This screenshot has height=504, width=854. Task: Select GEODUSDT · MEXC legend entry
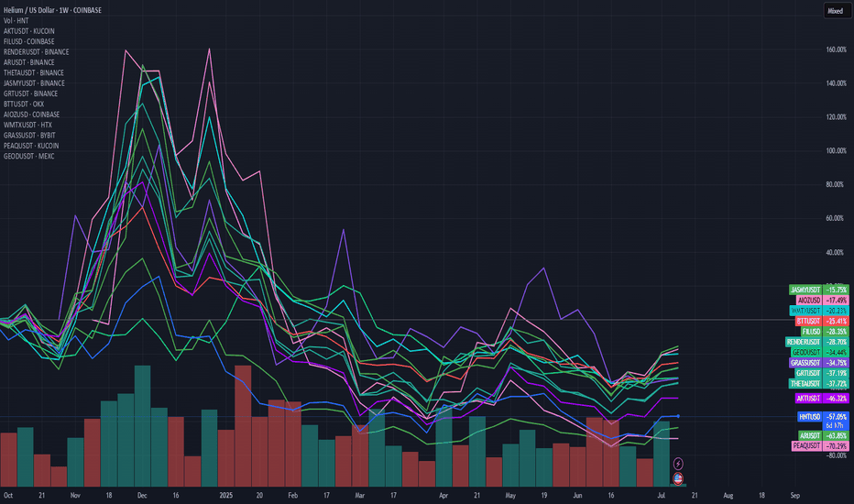point(29,156)
